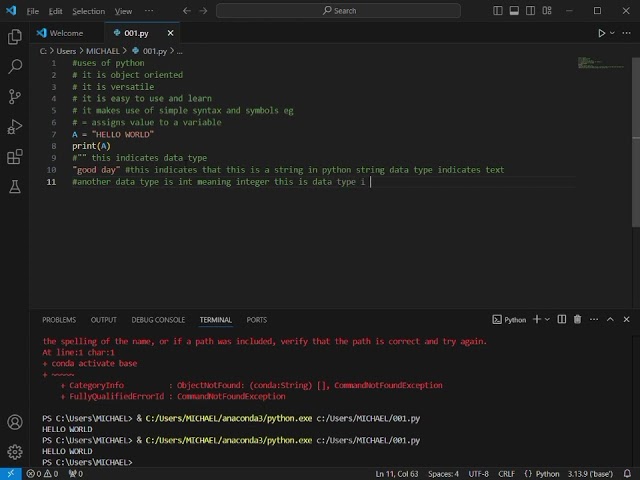Open the Testing flask view
This screenshot has width=640, height=480.
pyautogui.click(x=15, y=187)
